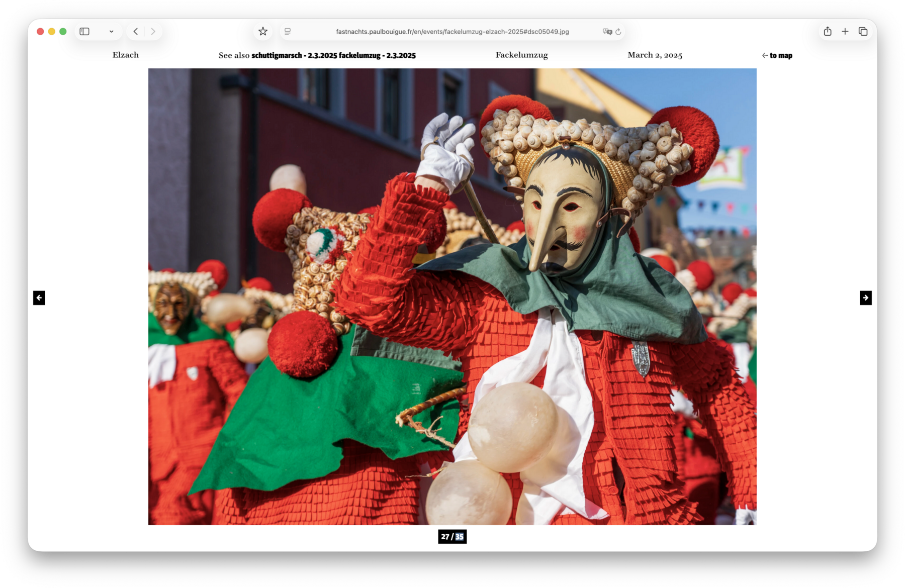Viewport: 905px width, 588px height.
Task: Go back to the previous page
Action: [x=136, y=32]
